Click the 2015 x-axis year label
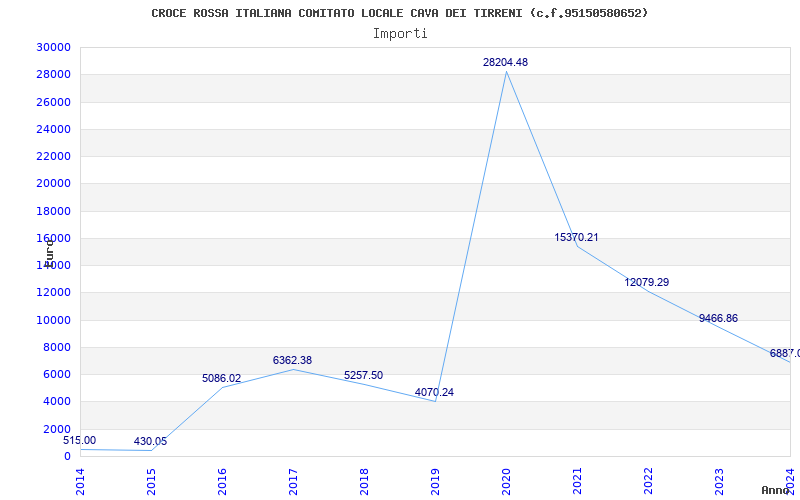The image size is (800, 500). [151, 482]
